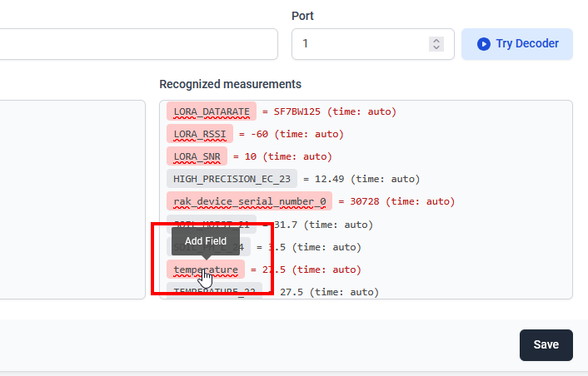Select the LORA_RSSI measurement tag
588x376 pixels.
tap(200, 134)
